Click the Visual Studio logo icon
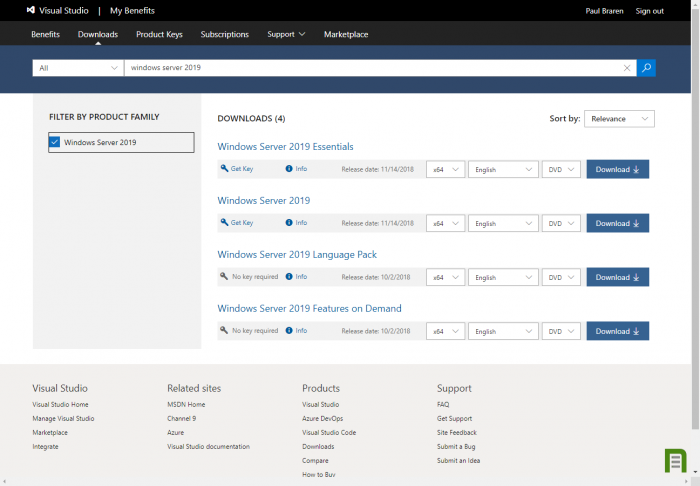Screen dimensions: 700x486 pos(30,10)
